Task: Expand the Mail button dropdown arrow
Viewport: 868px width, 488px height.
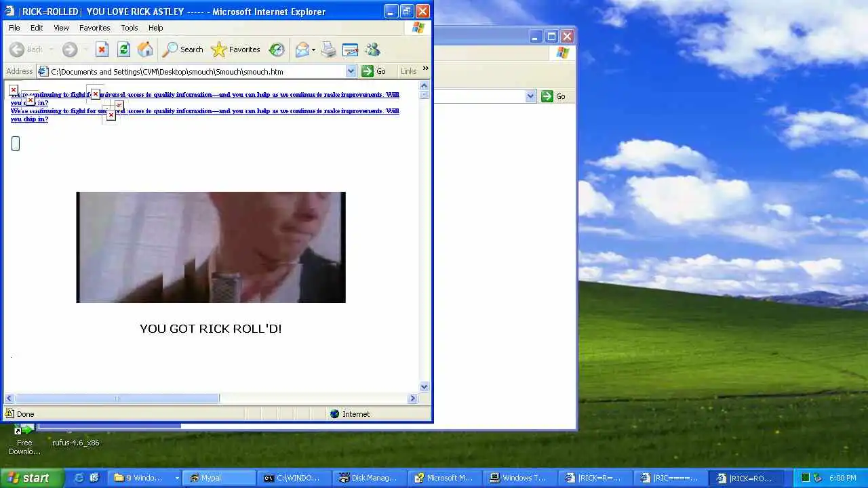Action: pyautogui.click(x=313, y=50)
